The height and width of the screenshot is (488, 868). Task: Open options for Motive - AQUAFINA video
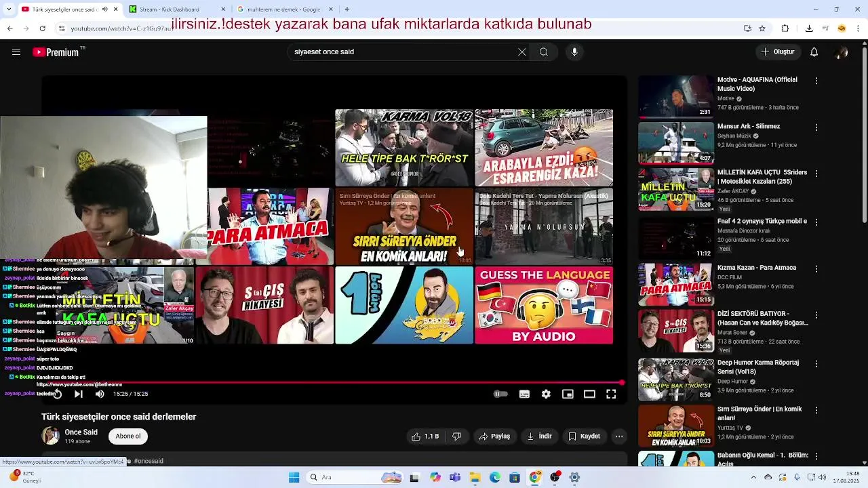pyautogui.click(x=816, y=81)
